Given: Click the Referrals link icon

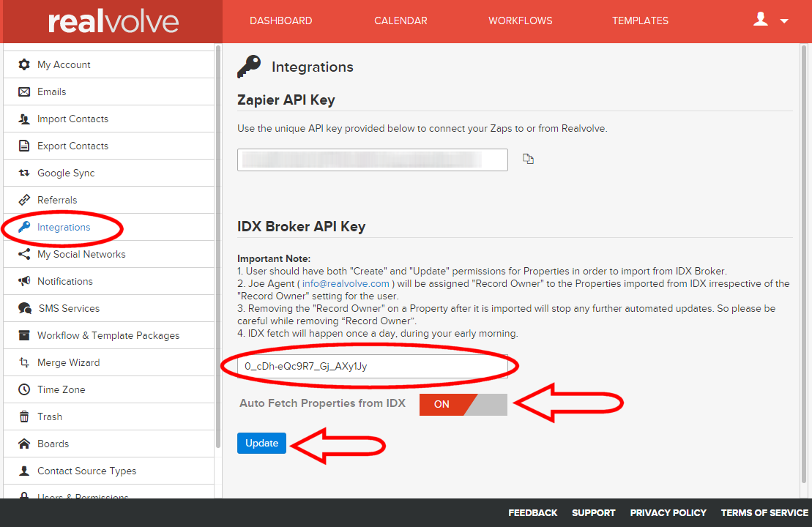Looking at the screenshot, I should (x=24, y=200).
